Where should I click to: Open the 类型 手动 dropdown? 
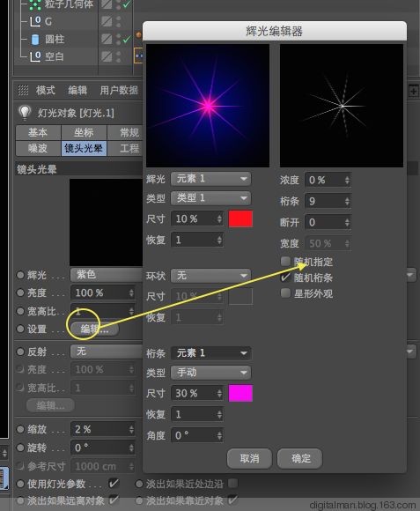tap(210, 372)
